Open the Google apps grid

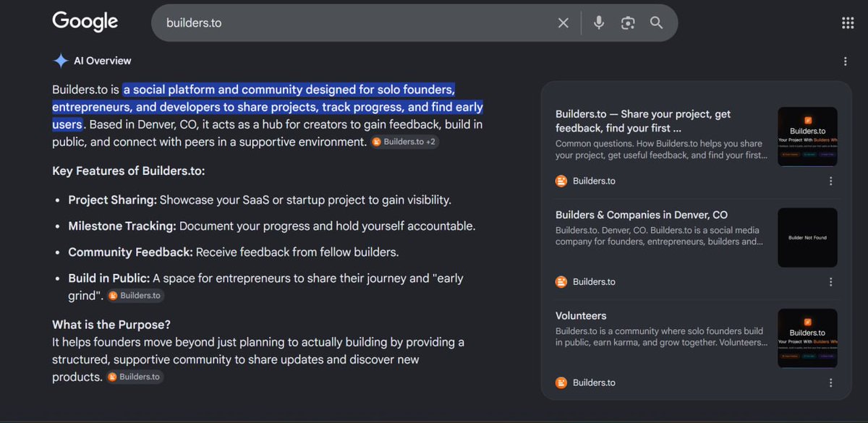[x=848, y=23]
